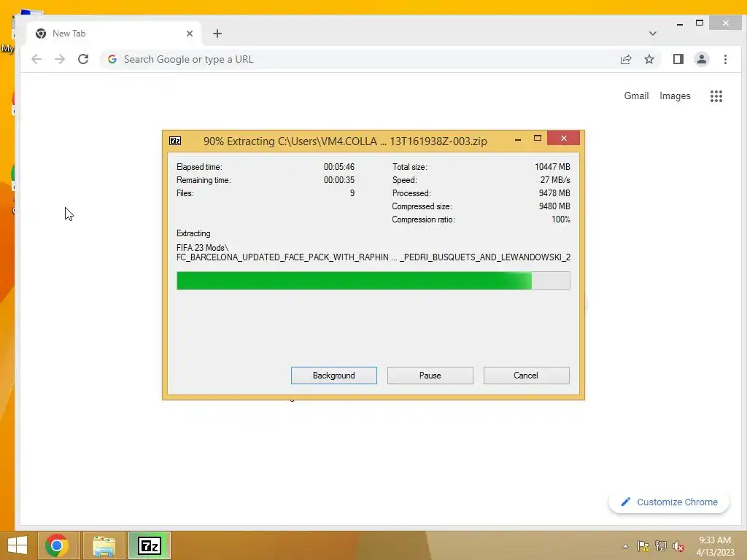Screen dimensions: 747x560
Task: Click the extraction progress bar
Action: click(373, 281)
